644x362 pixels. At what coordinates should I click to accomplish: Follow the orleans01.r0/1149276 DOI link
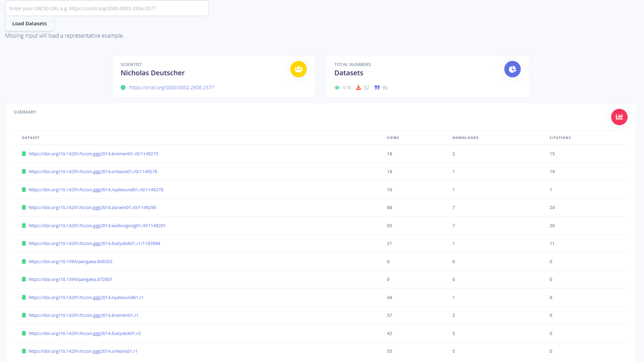click(x=93, y=172)
